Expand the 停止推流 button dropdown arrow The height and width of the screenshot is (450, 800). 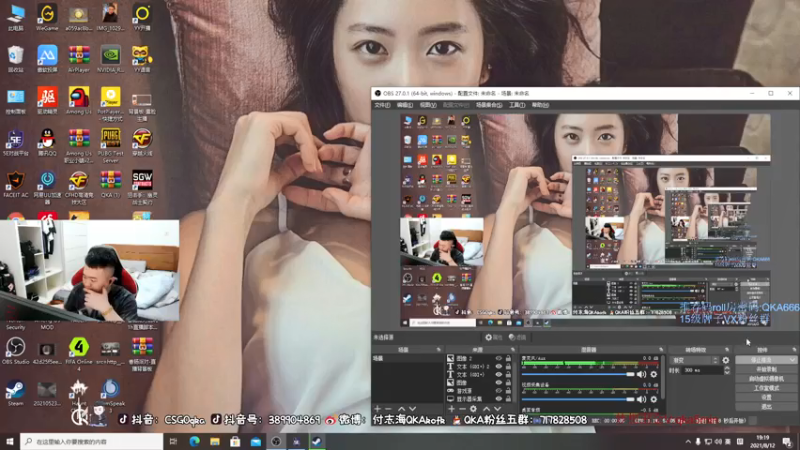tap(792, 360)
